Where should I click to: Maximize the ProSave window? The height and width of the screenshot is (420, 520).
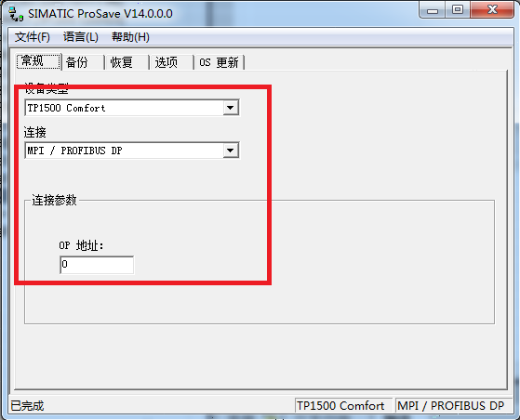click(458, 10)
